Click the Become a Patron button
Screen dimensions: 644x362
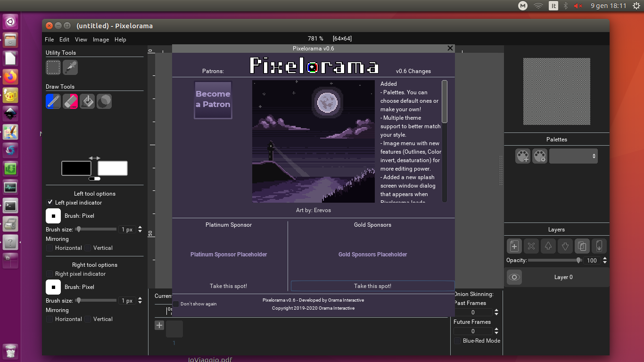pyautogui.click(x=213, y=99)
